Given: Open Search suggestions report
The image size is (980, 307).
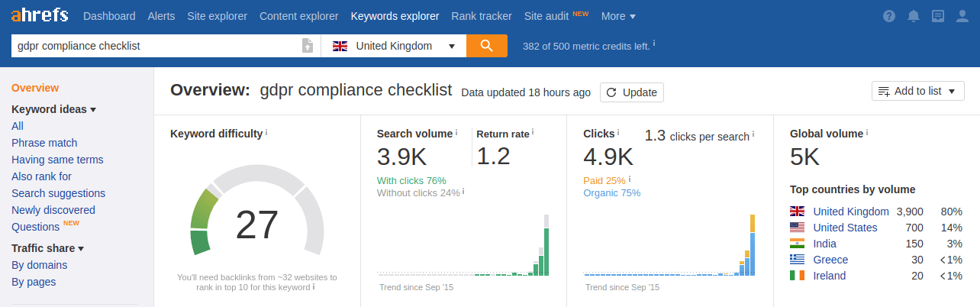Looking at the screenshot, I should [x=59, y=193].
